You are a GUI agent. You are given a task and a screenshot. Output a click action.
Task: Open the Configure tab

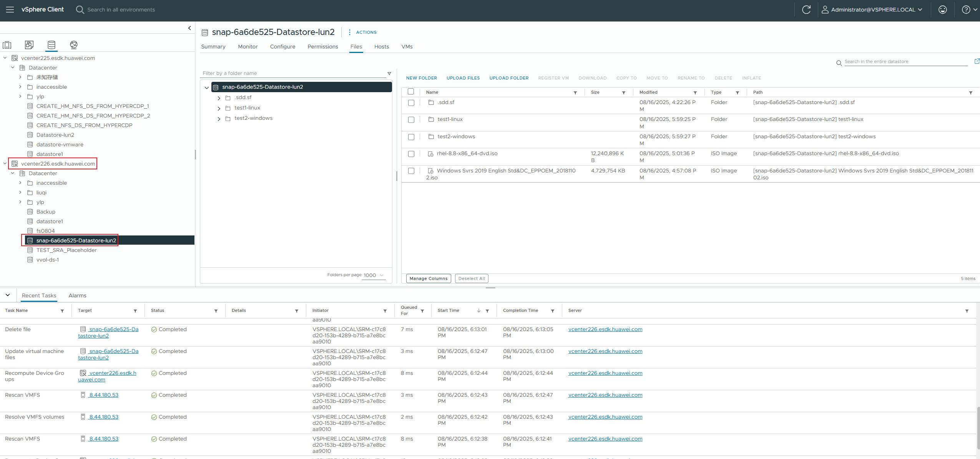[x=283, y=46]
